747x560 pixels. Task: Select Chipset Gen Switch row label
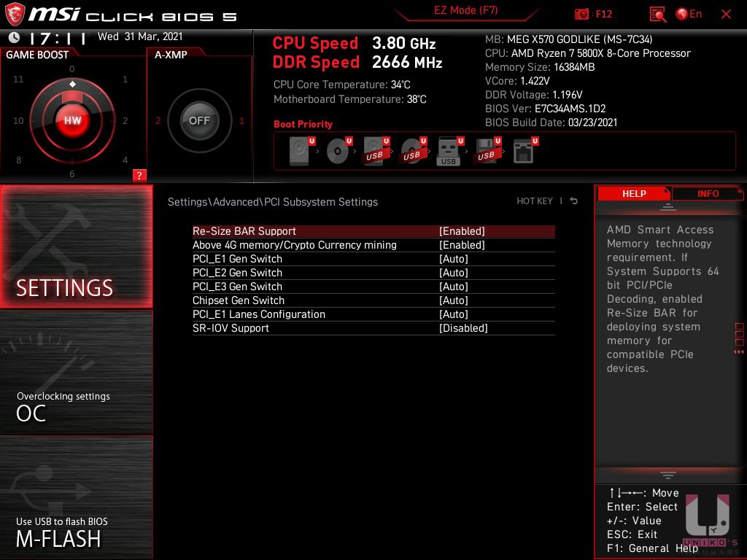239,300
